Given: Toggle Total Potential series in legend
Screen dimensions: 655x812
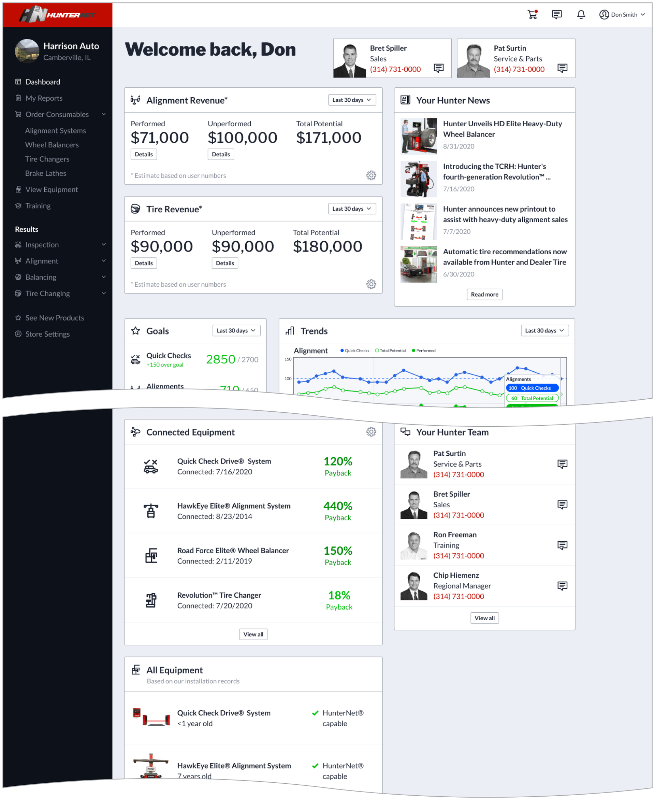Looking at the screenshot, I should [391, 351].
